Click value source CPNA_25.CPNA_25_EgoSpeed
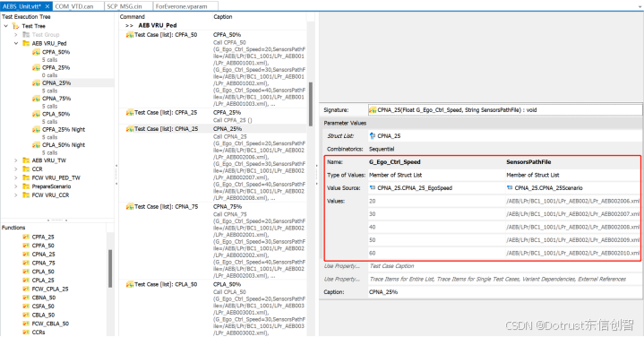The image size is (644, 337). click(415, 188)
